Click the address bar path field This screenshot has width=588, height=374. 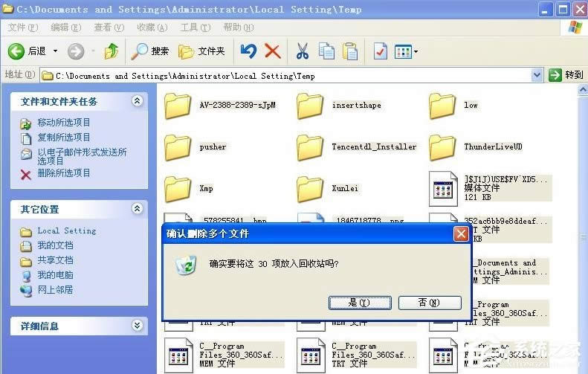click(290, 75)
